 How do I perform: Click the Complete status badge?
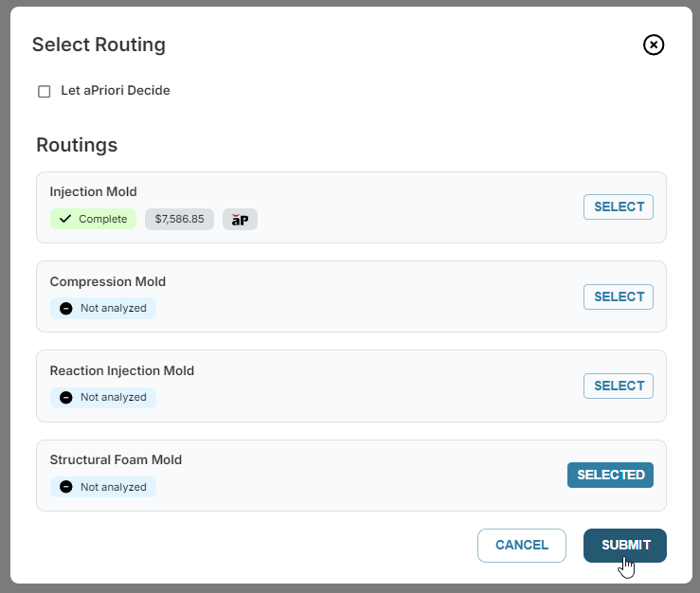pos(94,219)
